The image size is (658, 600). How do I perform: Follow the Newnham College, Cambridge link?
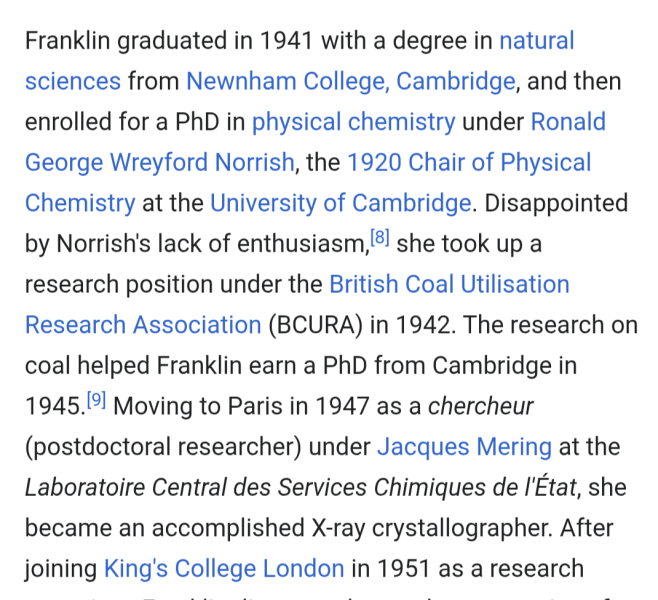pos(351,81)
